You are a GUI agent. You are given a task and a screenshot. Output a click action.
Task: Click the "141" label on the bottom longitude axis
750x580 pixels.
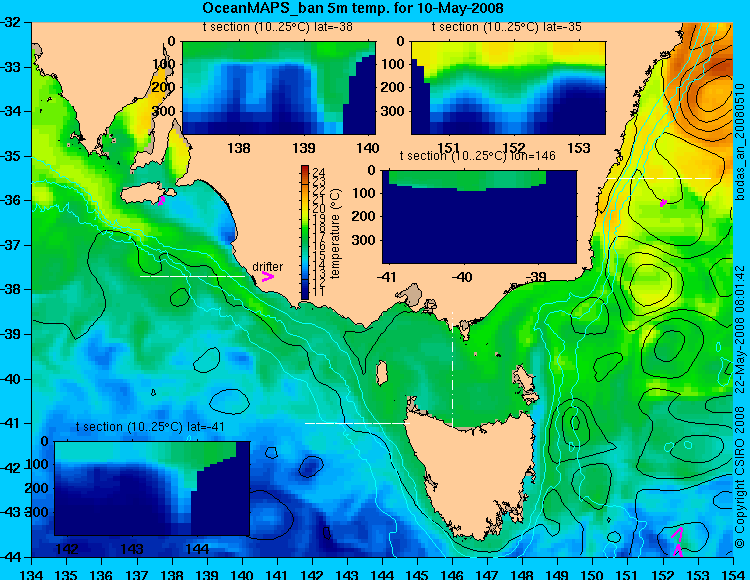(x=277, y=574)
